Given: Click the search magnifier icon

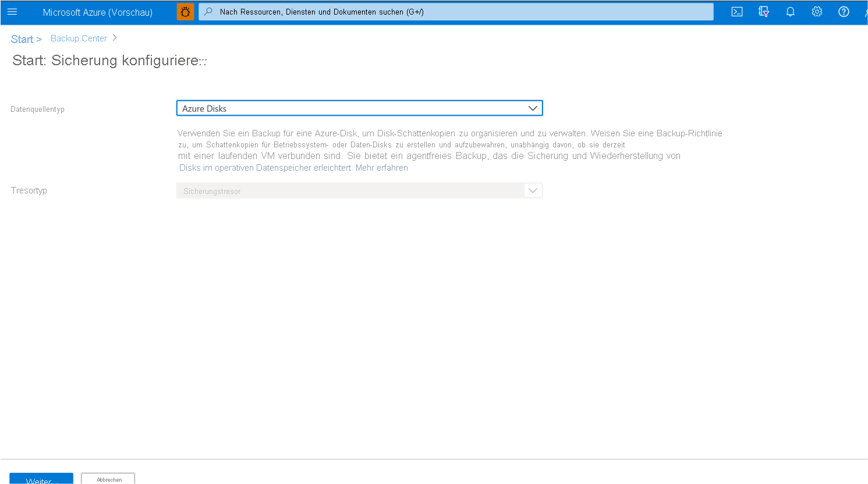Looking at the screenshot, I should pyautogui.click(x=208, y=12).
